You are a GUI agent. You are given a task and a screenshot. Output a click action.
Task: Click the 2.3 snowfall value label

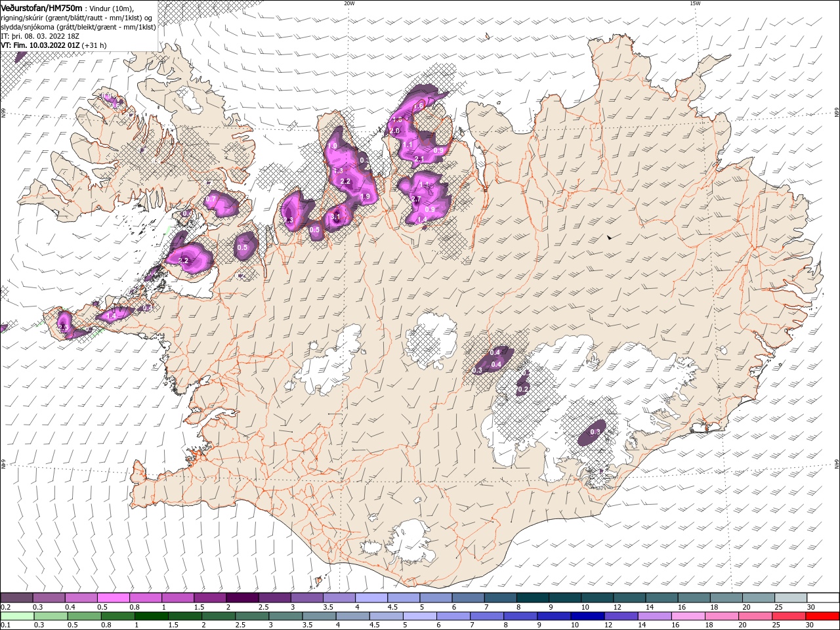click(287, 220)
